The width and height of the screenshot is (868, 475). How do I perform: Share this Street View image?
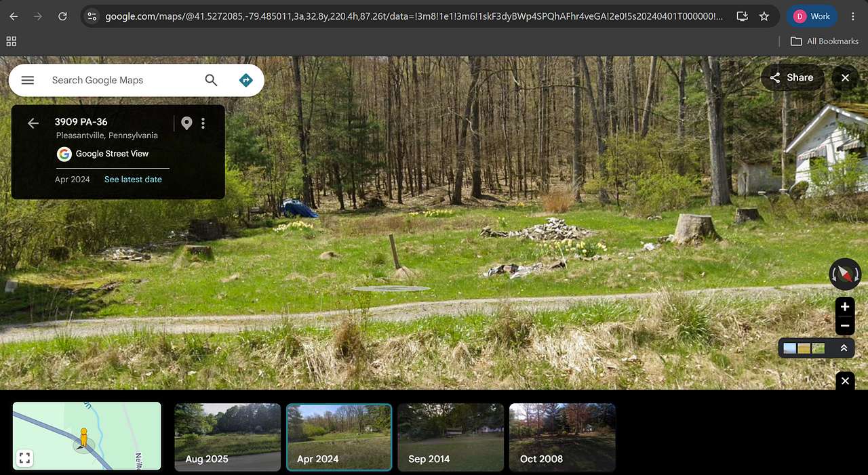(792, 78)
